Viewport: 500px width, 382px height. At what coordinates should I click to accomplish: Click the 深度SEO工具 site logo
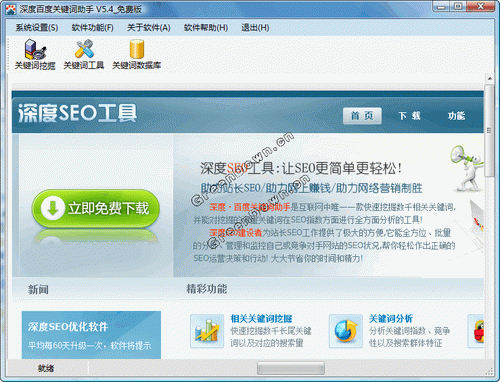[x=78, y=113]
